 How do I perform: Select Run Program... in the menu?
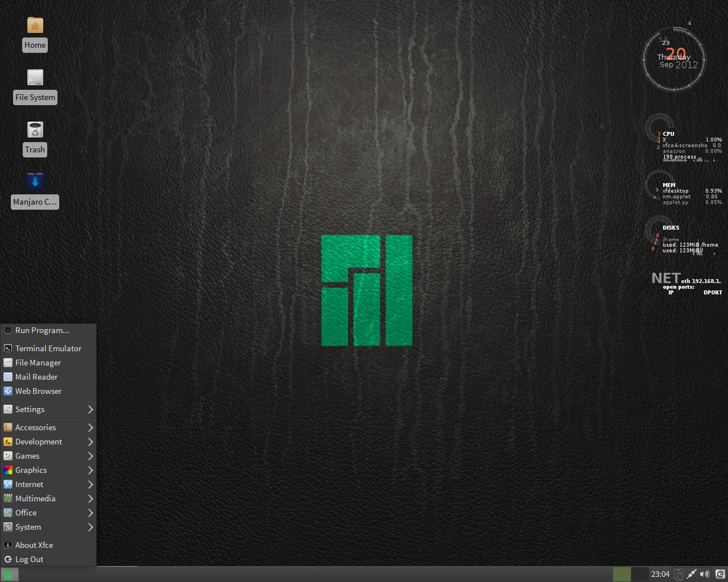[x=42, y=330]
